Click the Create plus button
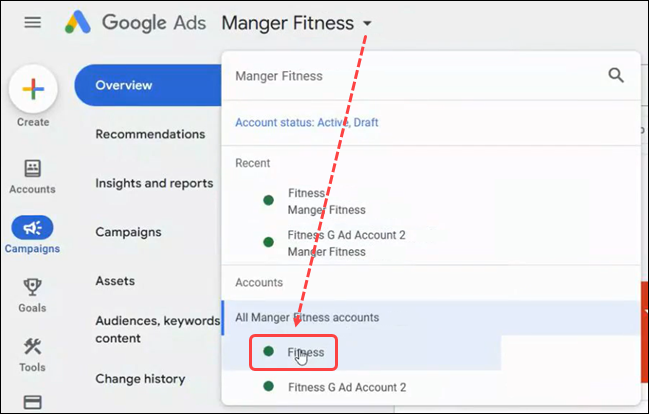649x414 pixels. click(33, 89)
